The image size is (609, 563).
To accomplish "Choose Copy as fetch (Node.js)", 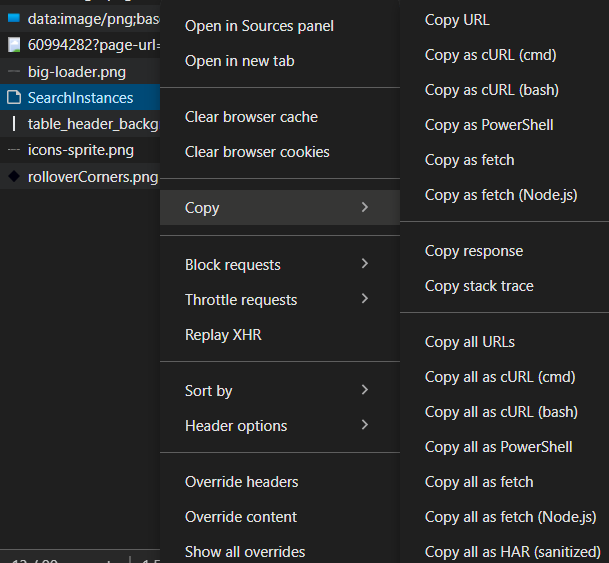I will point(501,195).
